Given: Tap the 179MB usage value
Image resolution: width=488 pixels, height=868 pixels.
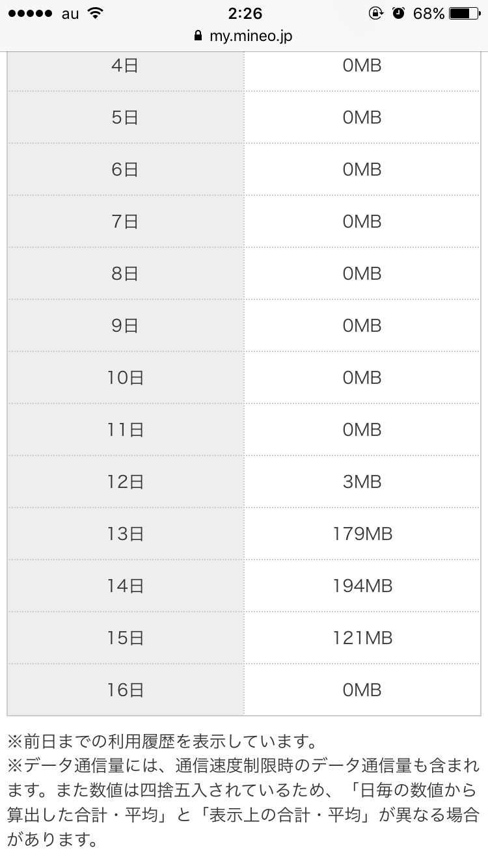Looking at the screenshot, I should click(x=362, y=534).
